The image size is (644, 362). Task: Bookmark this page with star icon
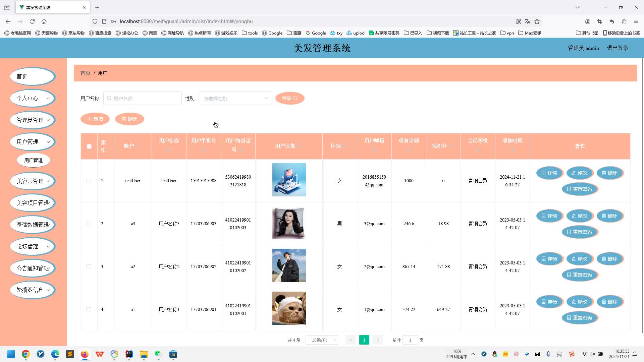(x=537, y=21)
